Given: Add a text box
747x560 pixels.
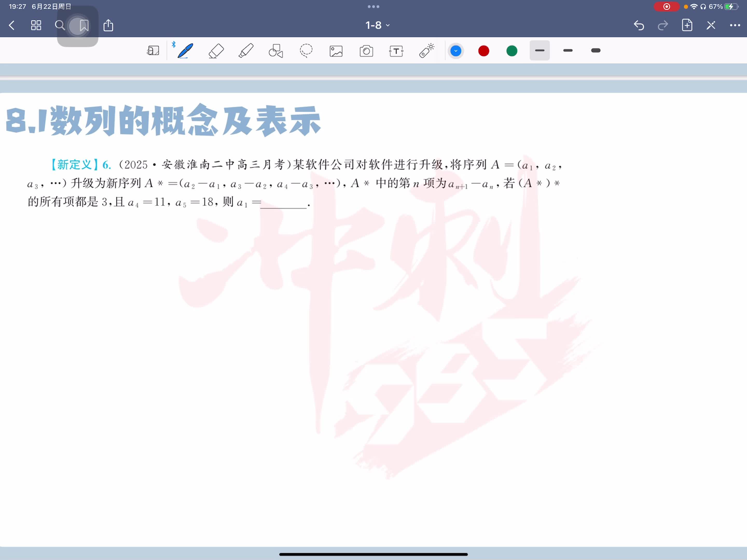Looking at the screenshot, I should pyautogui.click(x=396, y=51).
